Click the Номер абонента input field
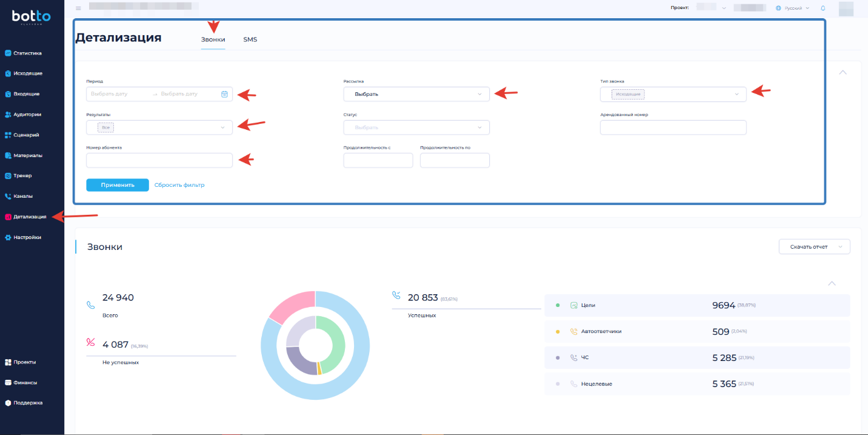Viewport: 868px width, 435px height. pos(159,160)
